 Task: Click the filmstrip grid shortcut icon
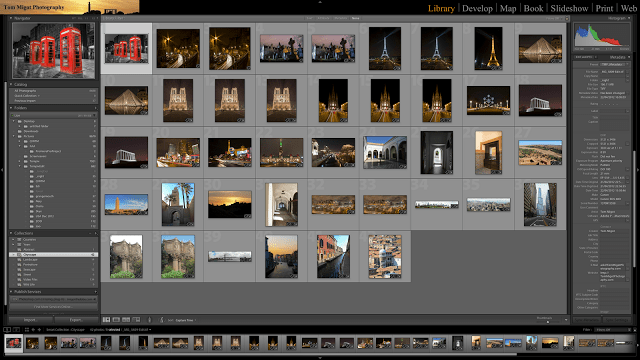click(x=27, y=329)
